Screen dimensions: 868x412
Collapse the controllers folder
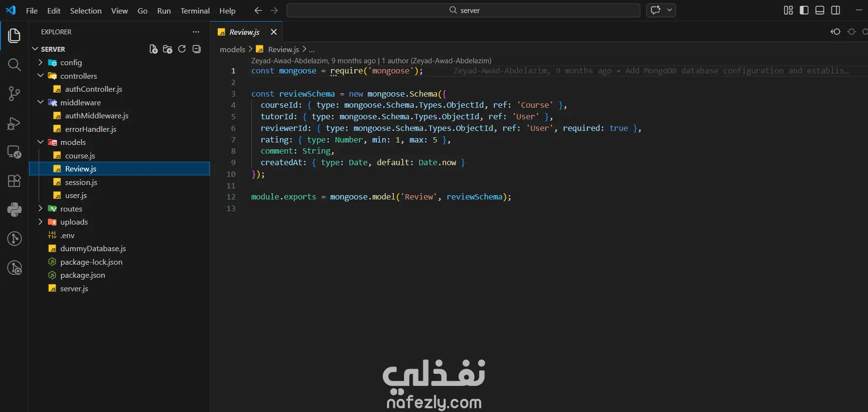tap(41, 76)
